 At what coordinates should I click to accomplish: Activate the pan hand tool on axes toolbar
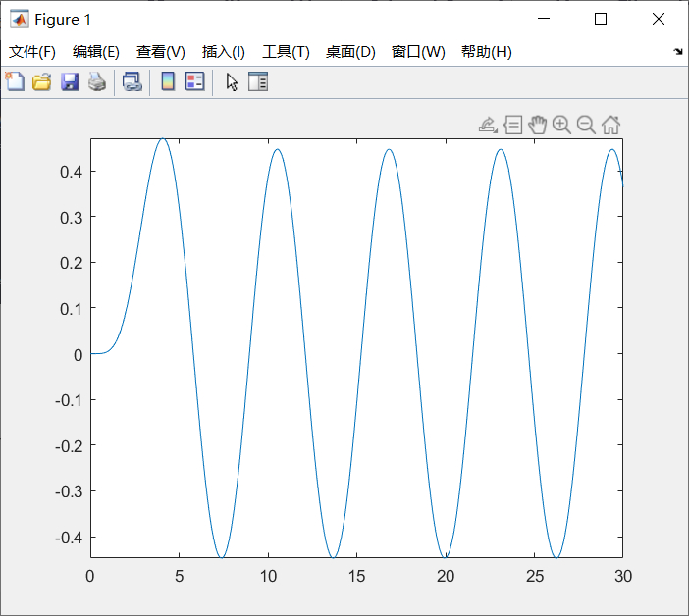coord(538,126)
